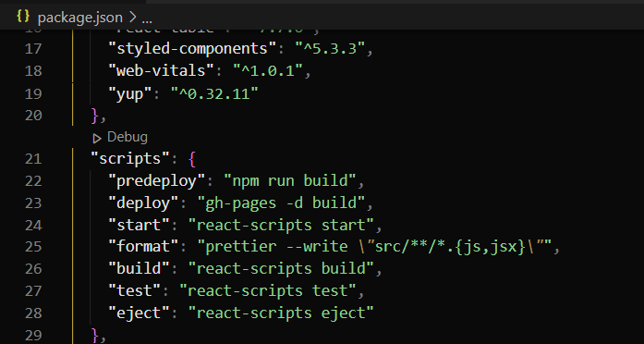This screenshot has width=644, height=344.
Task: Click the "react-scripts eject" value
Action: pos(281,313)
